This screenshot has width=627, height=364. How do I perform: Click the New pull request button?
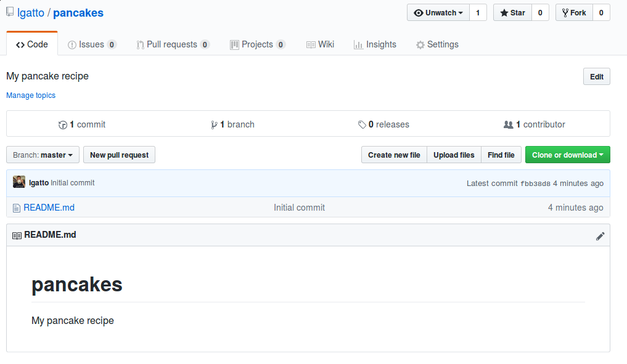119,155
